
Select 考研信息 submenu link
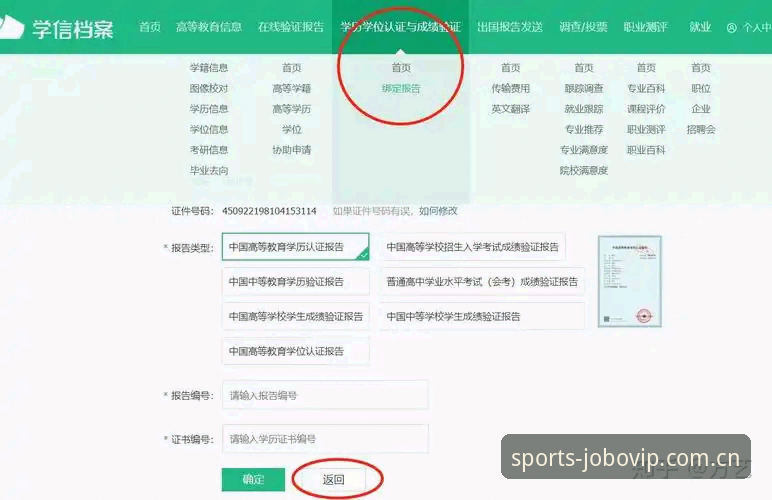click(209, 150)
